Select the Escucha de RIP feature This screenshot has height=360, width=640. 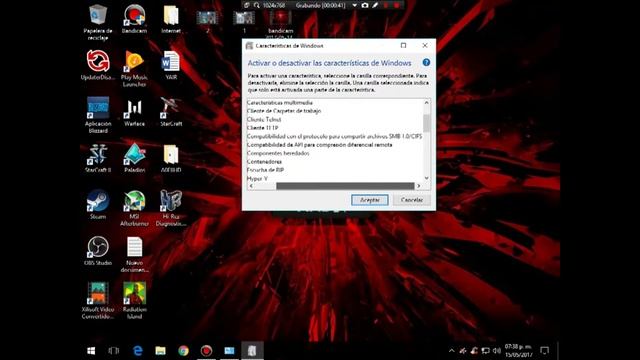click(265, 170)
